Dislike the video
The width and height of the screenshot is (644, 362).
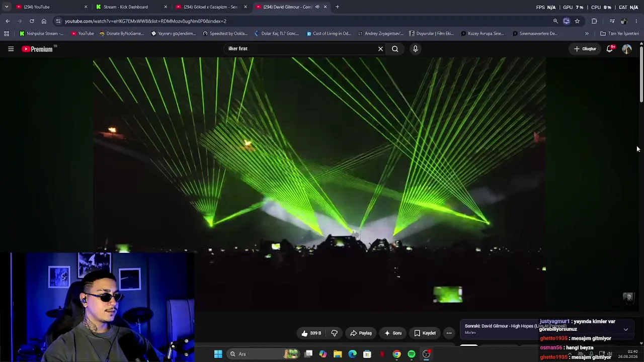(334, 333)
